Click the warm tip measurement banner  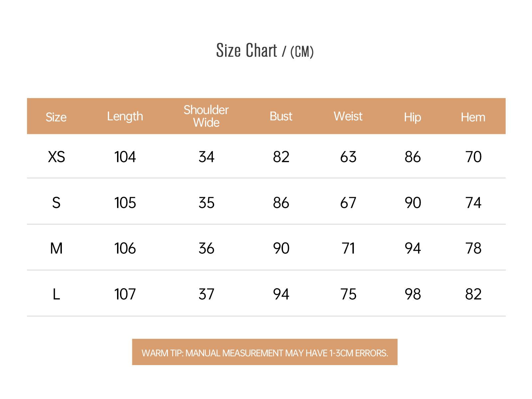[265, 352]
